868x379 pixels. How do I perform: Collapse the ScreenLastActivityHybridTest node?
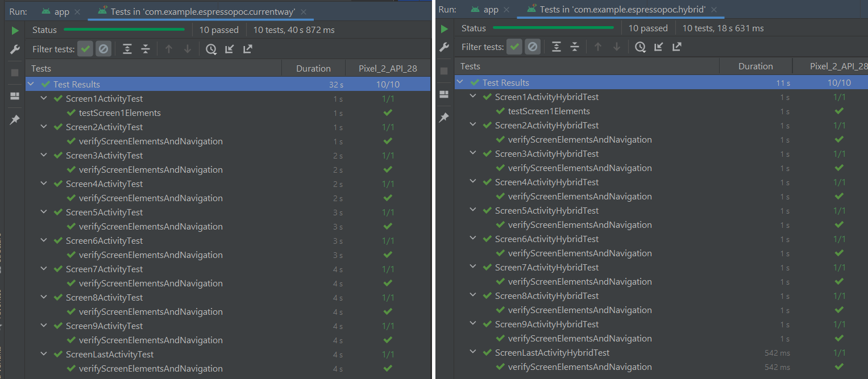[x=472, y=352]
